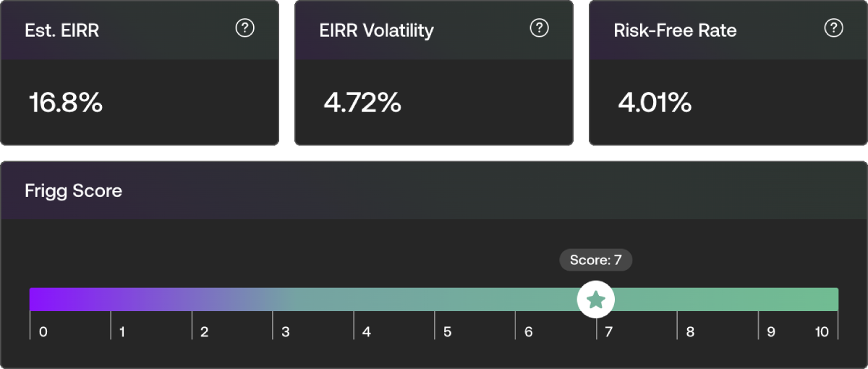
Task: Click the star marker on Frigg Score bar
Action: [x=595, y=300]
